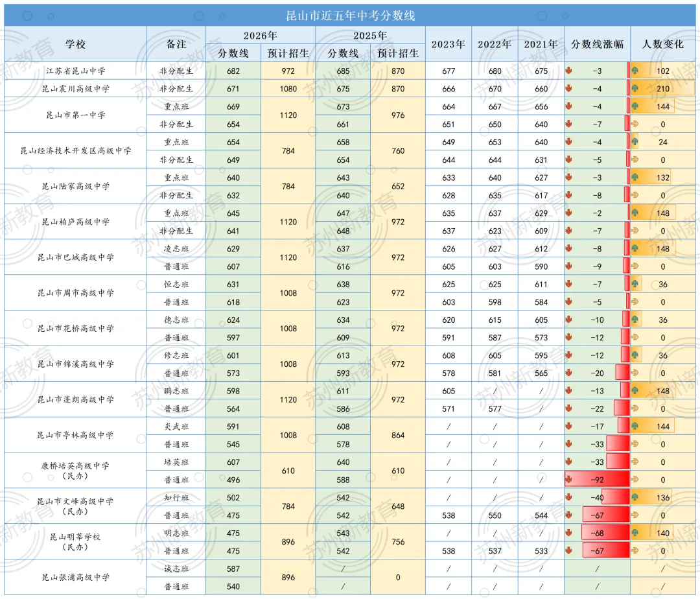Click the green up arrow in 炎武班 row
The width and height of the screenshot is (700, 599).
tap(635, 426)
